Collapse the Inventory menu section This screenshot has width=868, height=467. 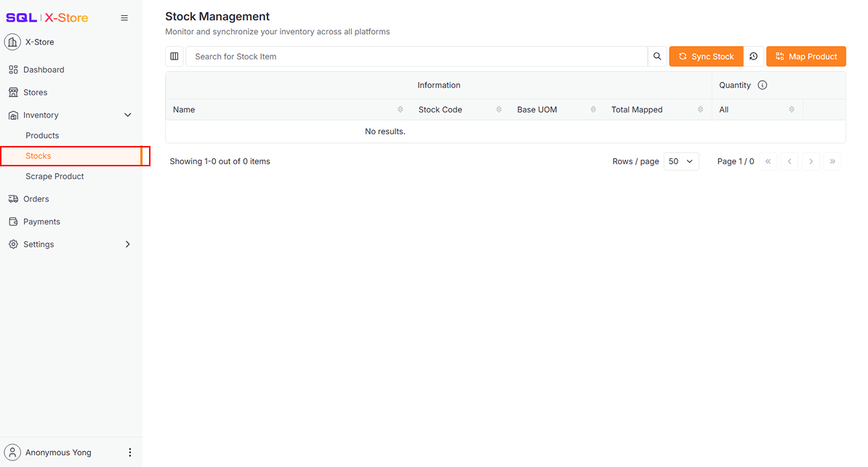128,115
